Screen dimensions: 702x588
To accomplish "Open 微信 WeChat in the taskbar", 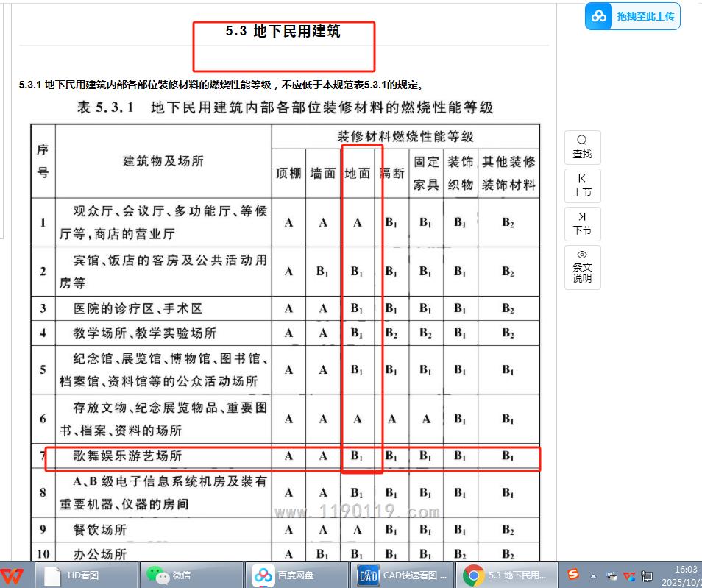I will [193, 575].
